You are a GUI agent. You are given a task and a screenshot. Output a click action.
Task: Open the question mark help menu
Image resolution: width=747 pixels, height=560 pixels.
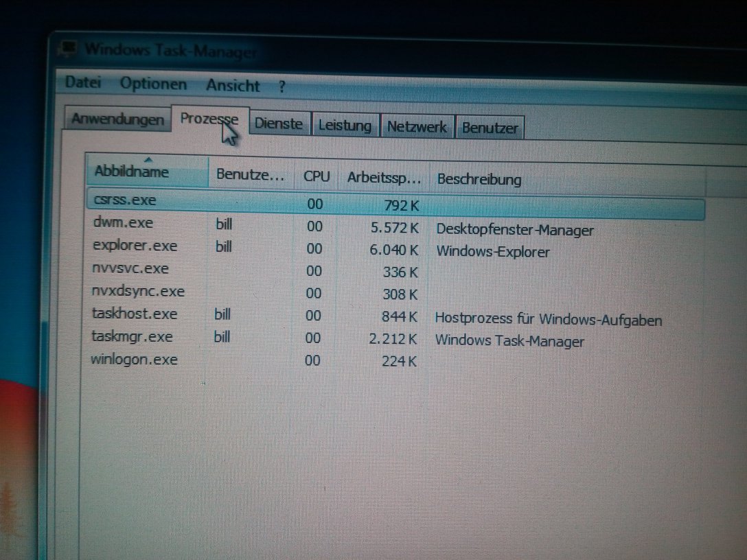click(x=281, y=87)
